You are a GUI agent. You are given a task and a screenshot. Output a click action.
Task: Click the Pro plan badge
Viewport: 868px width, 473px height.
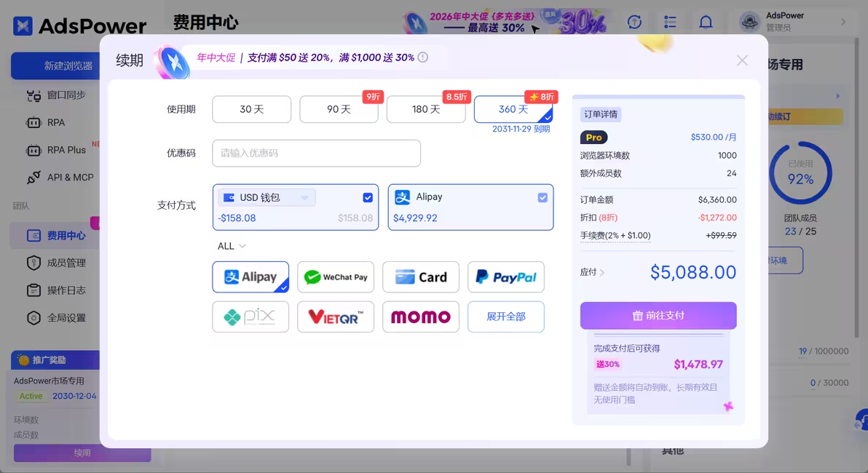click(x=593, y=138)
